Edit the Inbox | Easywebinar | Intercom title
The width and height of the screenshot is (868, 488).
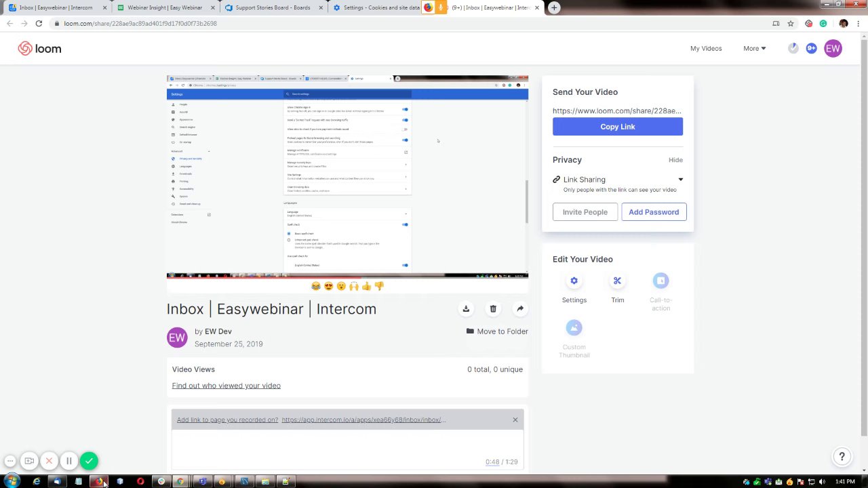[x=271, y=309]
